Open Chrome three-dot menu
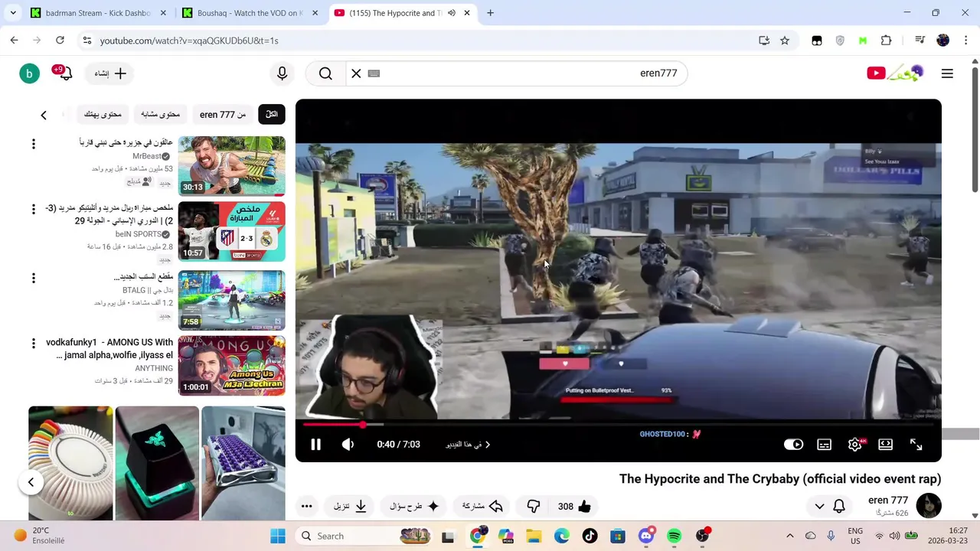The height and width of the screenshot is (551, 980). (965, 41)
